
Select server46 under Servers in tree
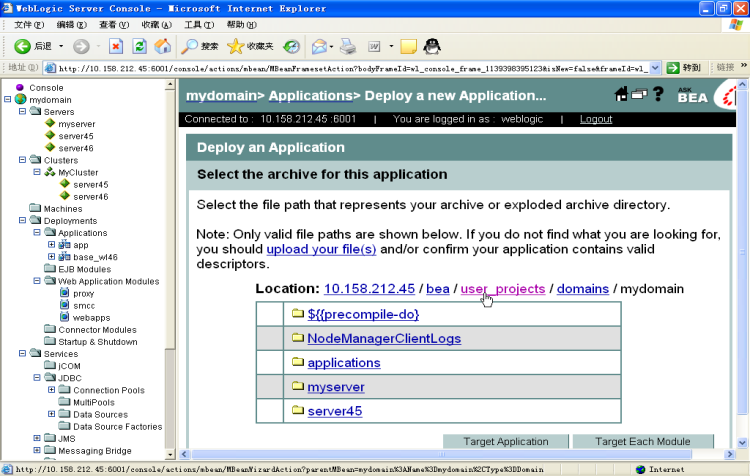point(76,148)
